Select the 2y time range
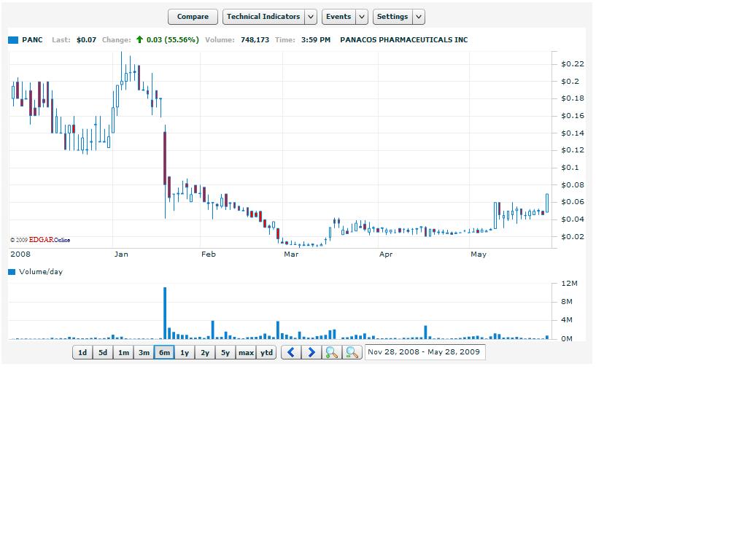747x560 pixels. pos(205,352)
